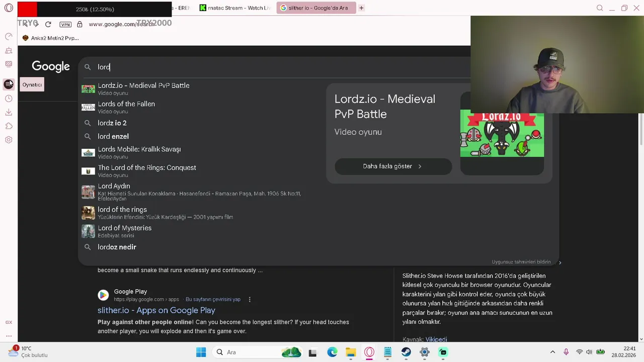The height and width of the screenshot is (362, 644).
Task: Open the weather widget showing 10°C
Action: (29, 351)
